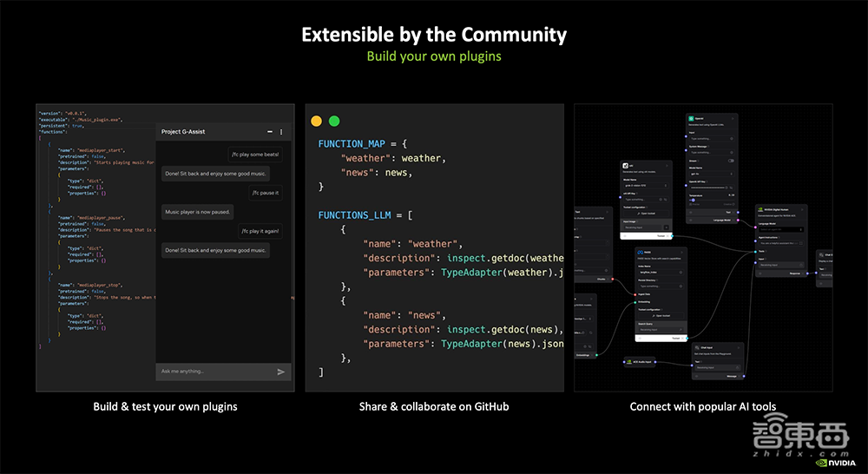Screen dimensions: 868x474
Task: Select the "/fc play some beats!" chat message
Action: 254,155
